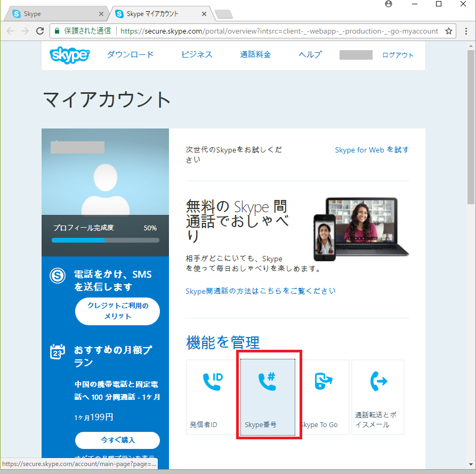Open Chrome three-dot menu
This screenshot has width=476, height=474.
click(x=466, y=31)
